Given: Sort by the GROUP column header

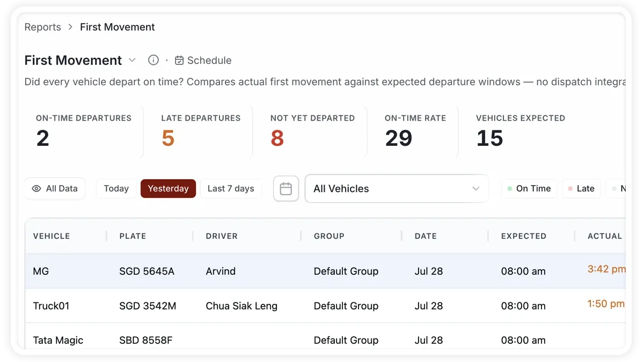Looking at the screenshot, I should 329,236.
